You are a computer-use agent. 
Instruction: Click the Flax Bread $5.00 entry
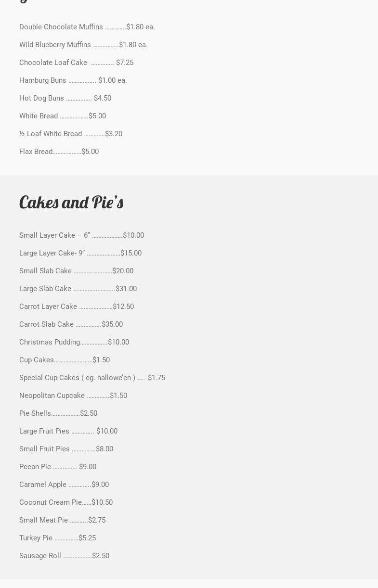click(x=59, y=152)
